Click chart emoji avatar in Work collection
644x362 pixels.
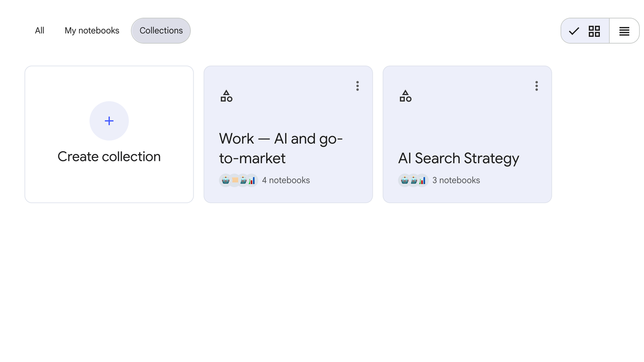252,180
